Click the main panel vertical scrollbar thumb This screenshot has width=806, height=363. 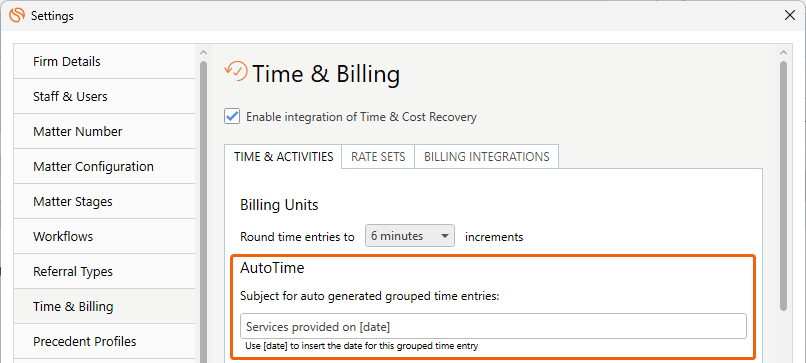click(x=783, y=186)
